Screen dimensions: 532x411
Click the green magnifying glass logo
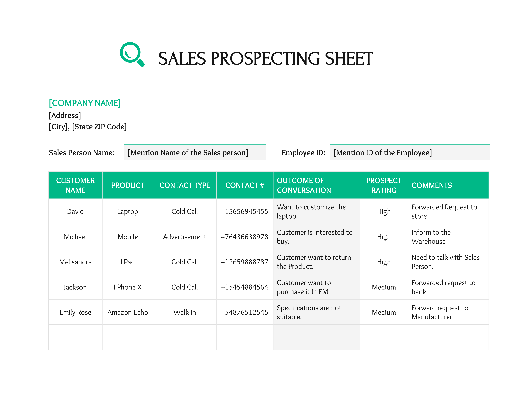pyautogui.click(x=132, y=54)
